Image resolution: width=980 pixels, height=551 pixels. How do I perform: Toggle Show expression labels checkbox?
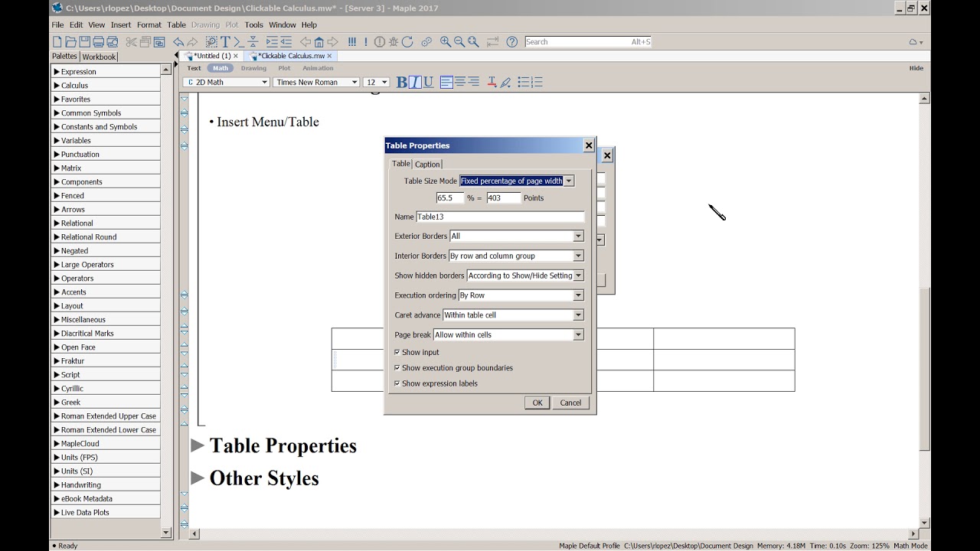[x=397, y=383]
